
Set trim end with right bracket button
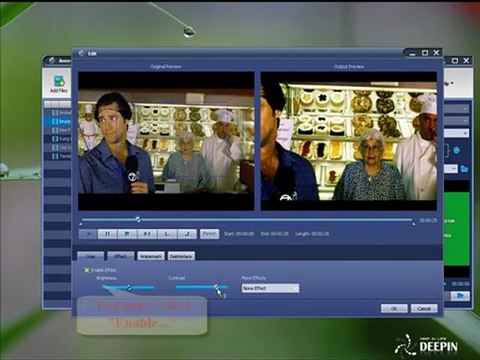coord(187,234)
